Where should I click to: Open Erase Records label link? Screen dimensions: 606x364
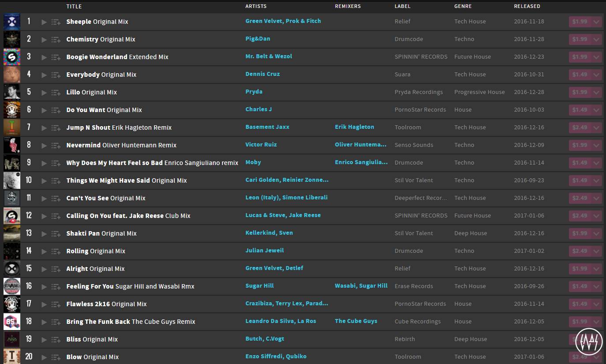414,286
